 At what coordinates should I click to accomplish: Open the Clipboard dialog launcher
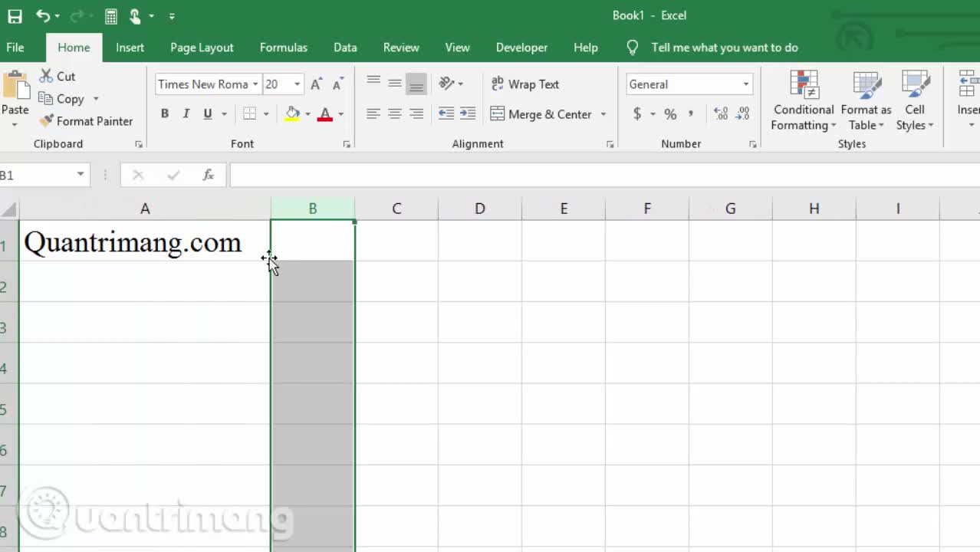(139, 144)
